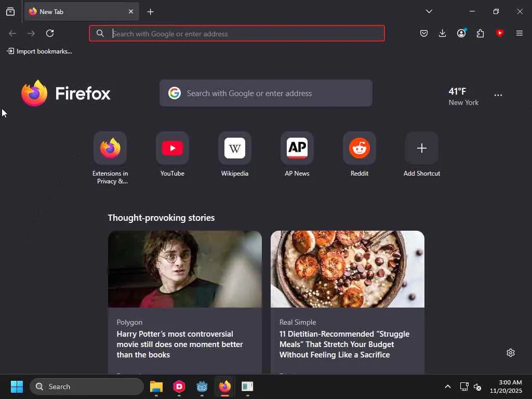Click the muted volume tray icon

(477, 387)
